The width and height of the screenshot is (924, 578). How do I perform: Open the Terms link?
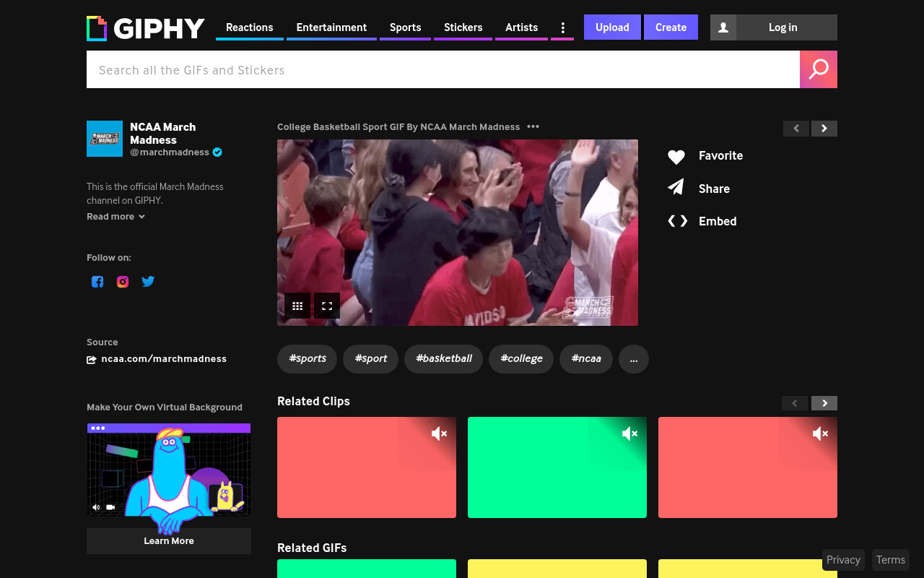[890, 560]
